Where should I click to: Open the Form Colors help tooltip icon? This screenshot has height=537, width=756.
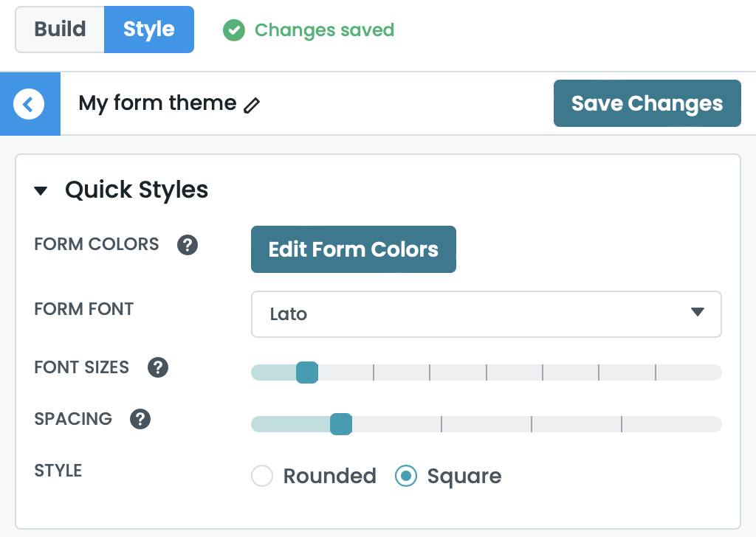point(188,244)
